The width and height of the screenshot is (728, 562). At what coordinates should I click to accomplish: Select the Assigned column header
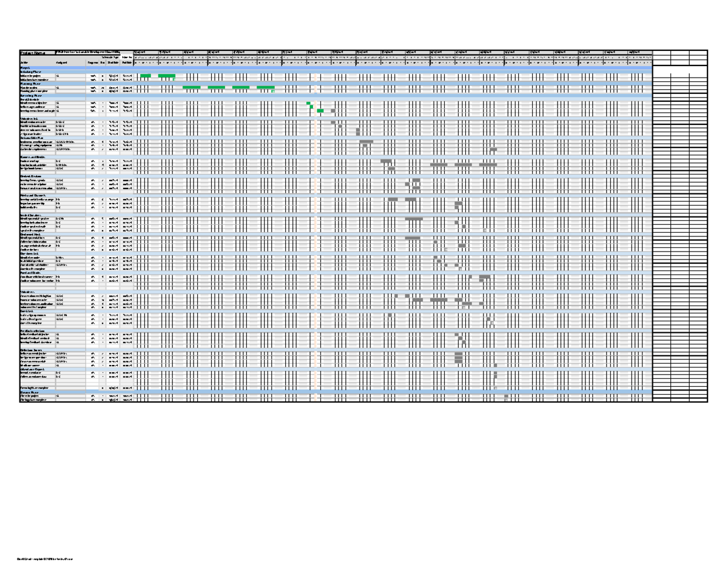tap(61, 62)
